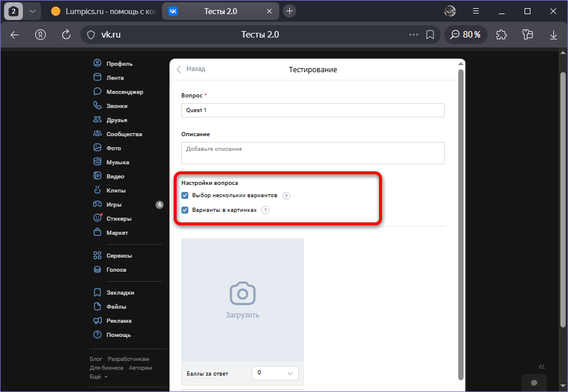Open the Yandex home Я button
This screenshot has width=568, height=392.
[x=40, y=35]
